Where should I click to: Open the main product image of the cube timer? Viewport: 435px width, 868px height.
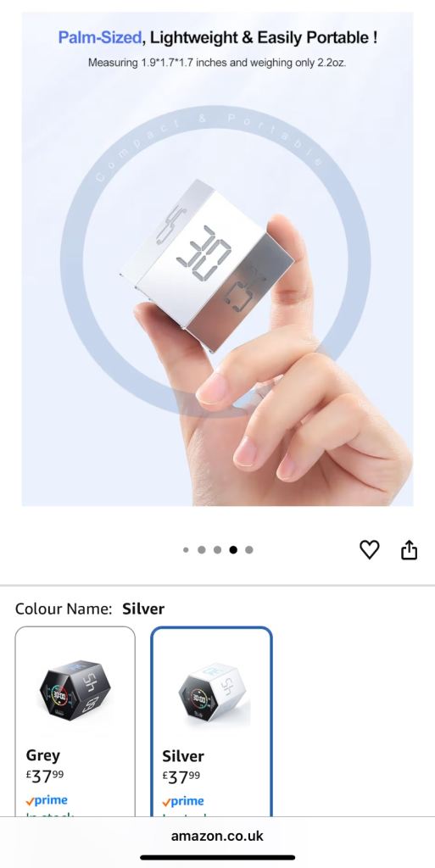click(x=217, y=259)
